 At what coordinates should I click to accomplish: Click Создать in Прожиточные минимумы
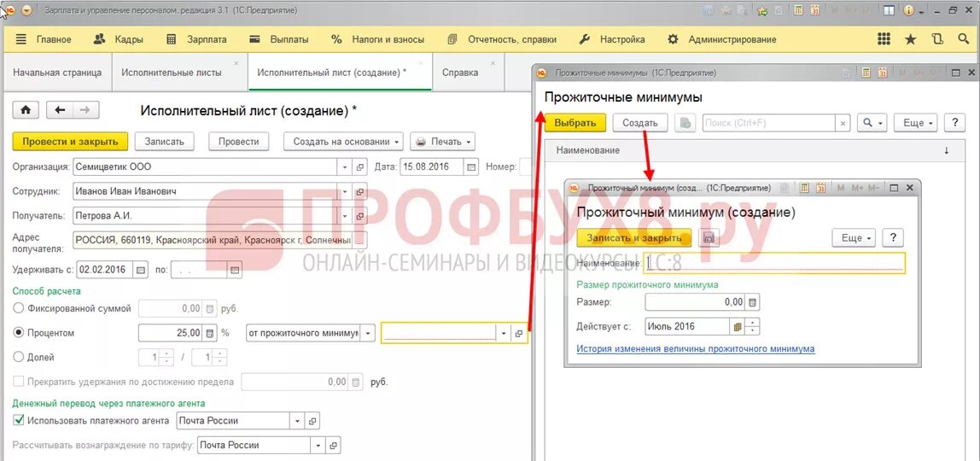tap(640, 123)
